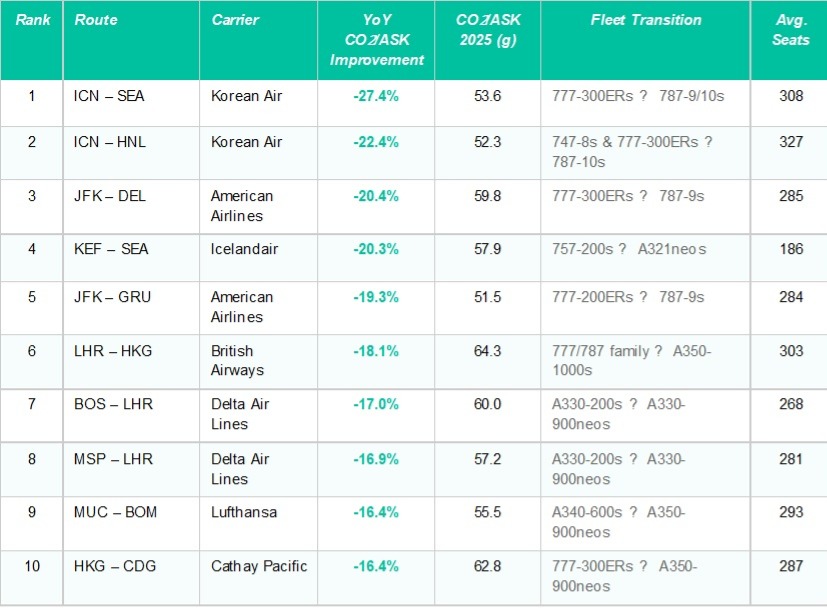This screenshot has width=827, height=610.
Task: Click the -22.4% improvement value
Action: tap(376, 142)
